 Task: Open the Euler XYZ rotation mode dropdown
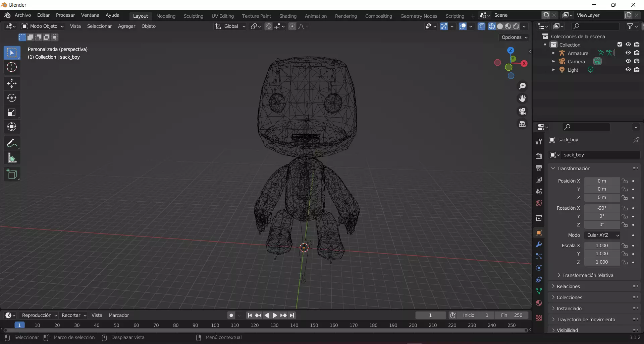coord(602,235)
